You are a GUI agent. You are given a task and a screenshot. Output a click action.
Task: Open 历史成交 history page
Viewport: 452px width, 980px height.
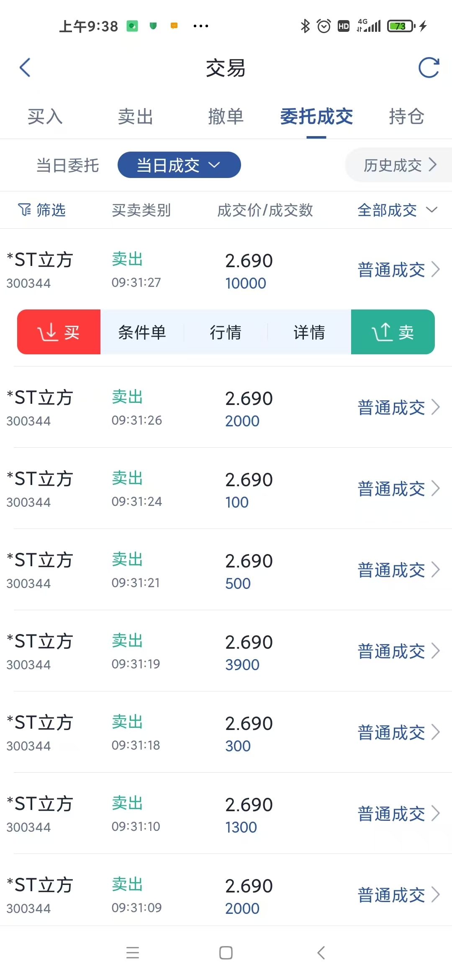399,165
